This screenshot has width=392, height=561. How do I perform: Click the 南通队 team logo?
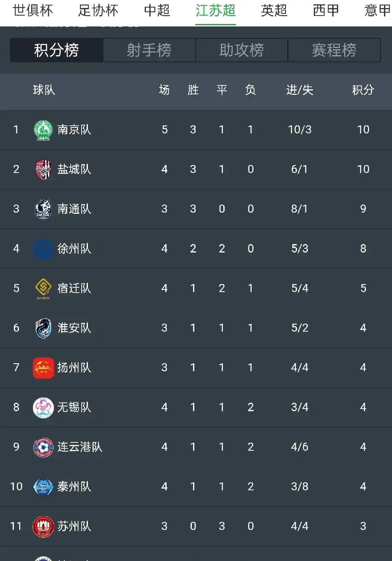[42, 209]
